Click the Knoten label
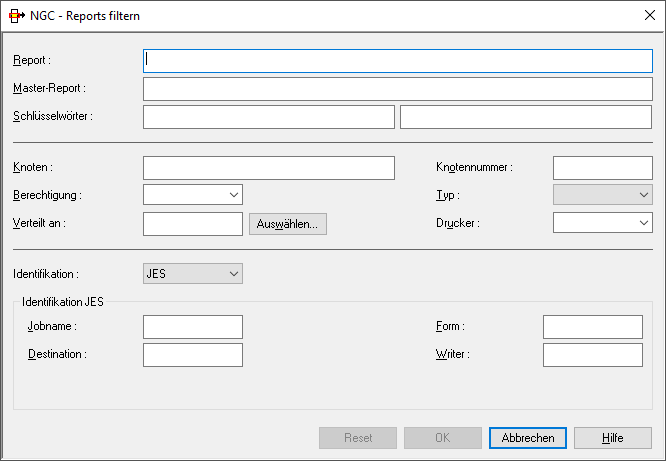This screenshot has height=461, width=666. tap(33, 167)
